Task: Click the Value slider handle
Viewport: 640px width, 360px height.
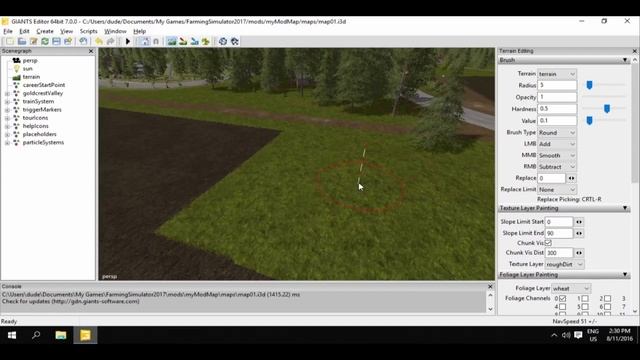Action: click(x=589, y=120)
